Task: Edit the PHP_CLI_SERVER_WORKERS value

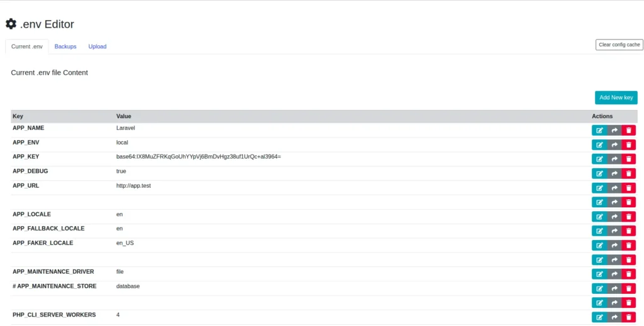Action: [599, 317]
